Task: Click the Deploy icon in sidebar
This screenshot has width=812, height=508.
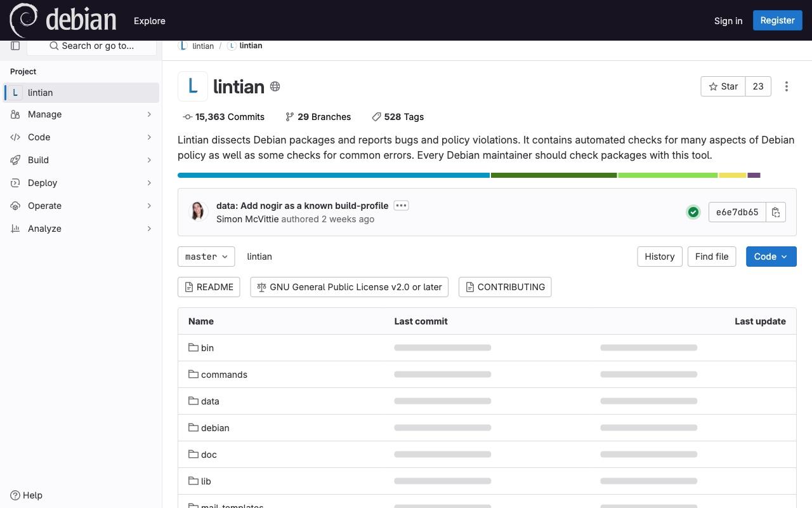Action: pos(15,183)
